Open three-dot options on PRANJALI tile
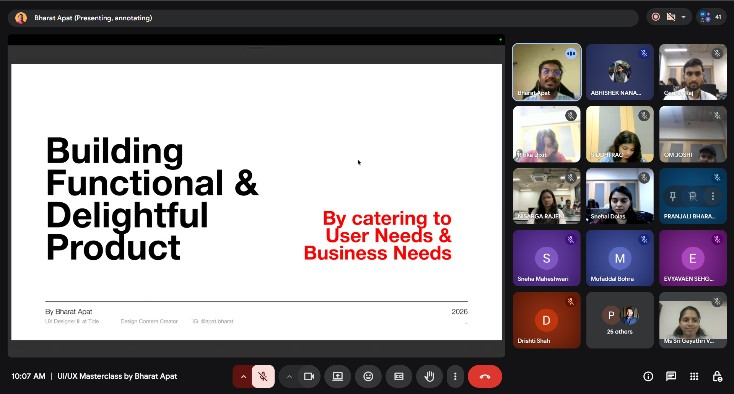 click(x=713, y=197)
